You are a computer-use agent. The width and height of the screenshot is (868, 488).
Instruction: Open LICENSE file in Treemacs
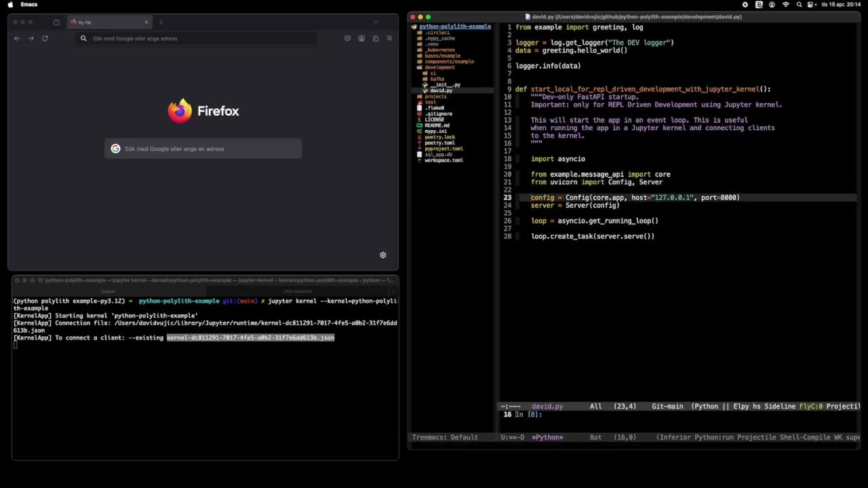pyautogui.click(x=435, y=119)
